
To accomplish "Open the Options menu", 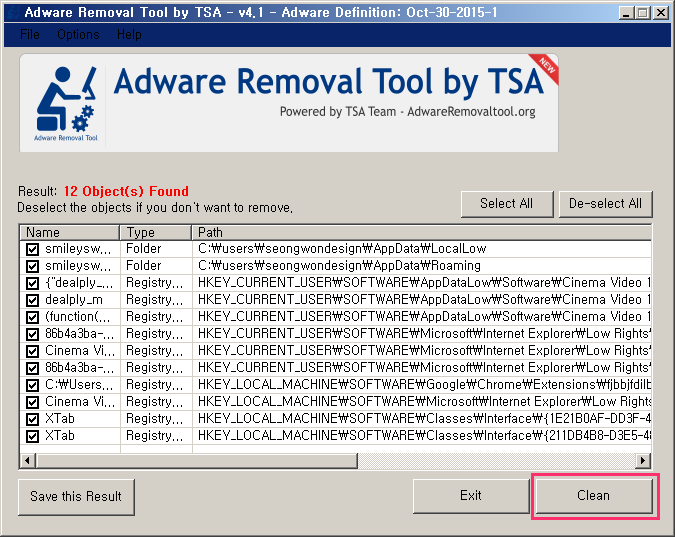I will point(78,34).
